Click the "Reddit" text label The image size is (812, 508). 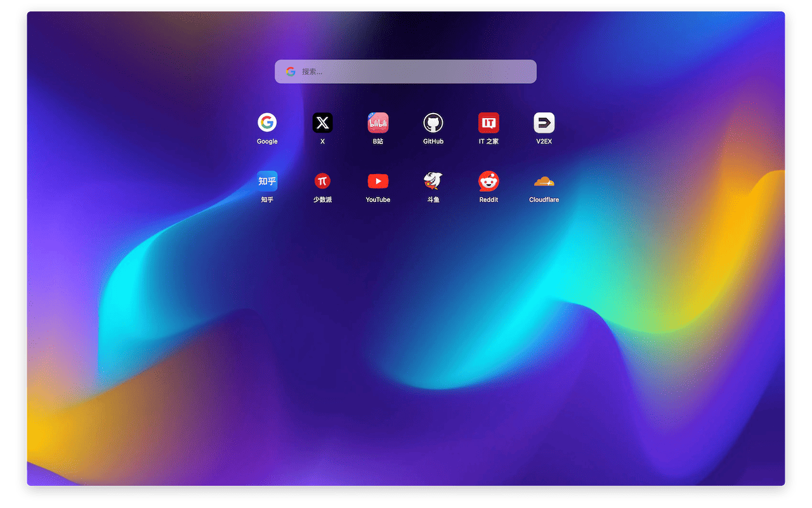(x=488, y=200)
